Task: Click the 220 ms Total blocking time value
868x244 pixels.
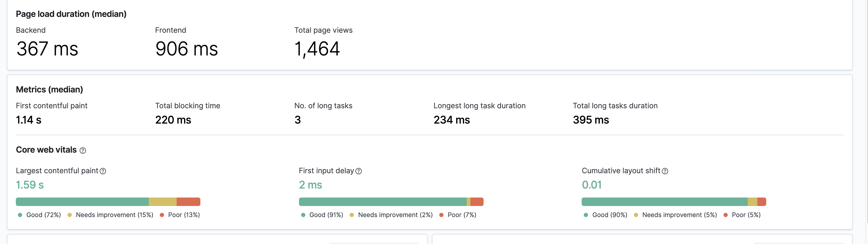Action: (173, 120)
